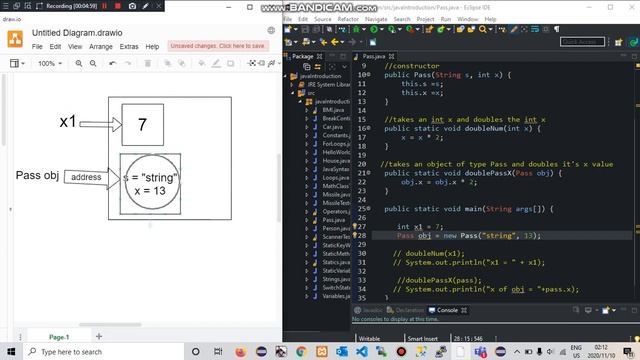Delete the selected shape in draw.io
The image size is (640, 360).
[x=148, y=63]
